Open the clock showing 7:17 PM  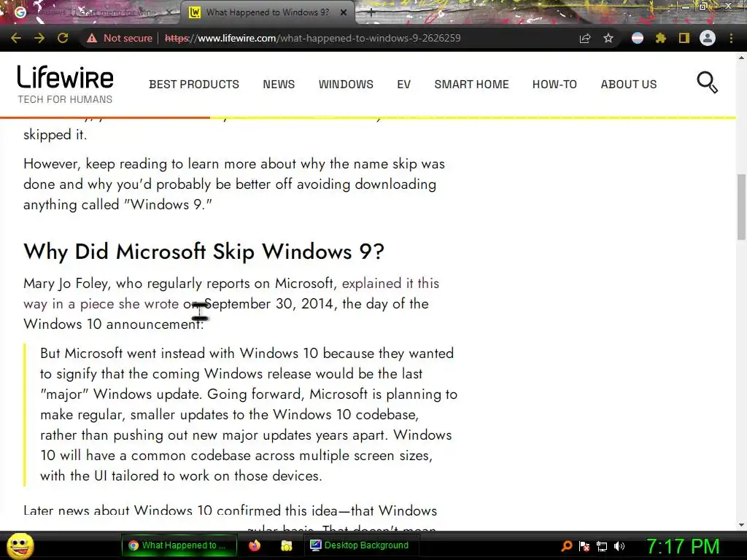pos(683,546)
